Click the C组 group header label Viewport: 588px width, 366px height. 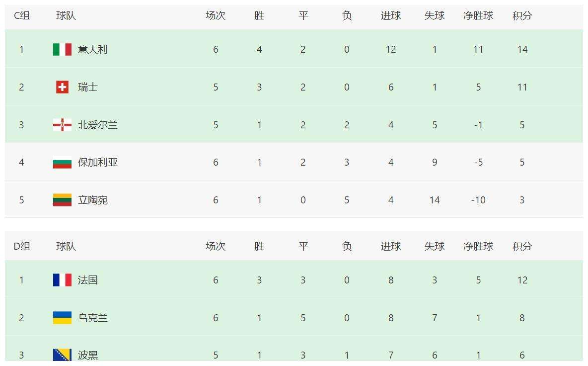click(22, 15)
